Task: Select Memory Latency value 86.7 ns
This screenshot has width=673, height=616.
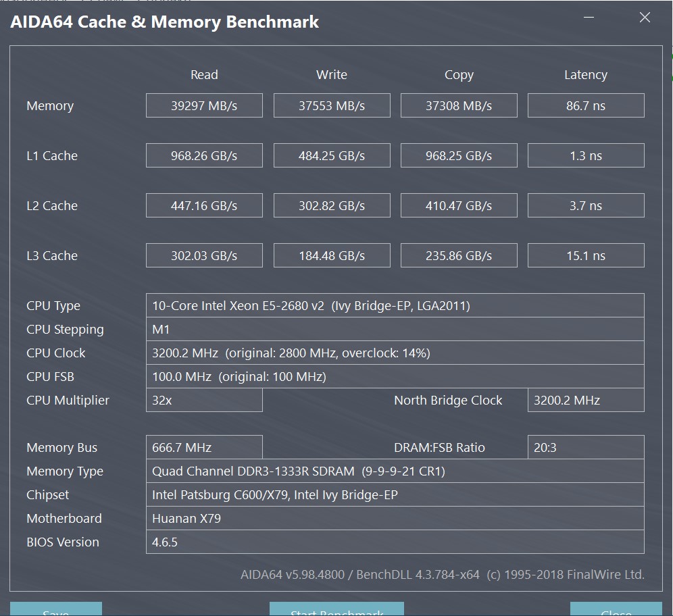Action: coord(586,105)
